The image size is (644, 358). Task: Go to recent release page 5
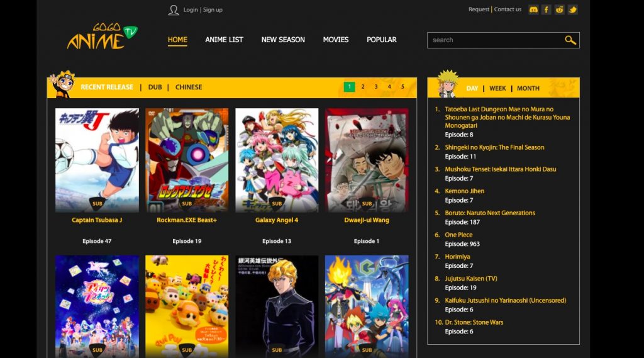point(402,87)
